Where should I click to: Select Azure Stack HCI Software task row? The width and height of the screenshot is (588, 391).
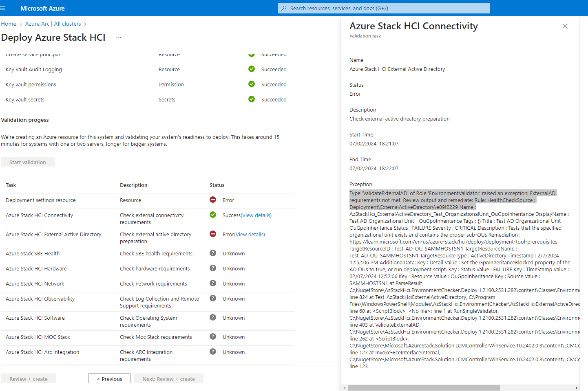pyautogui.click(x=147, y=321)
